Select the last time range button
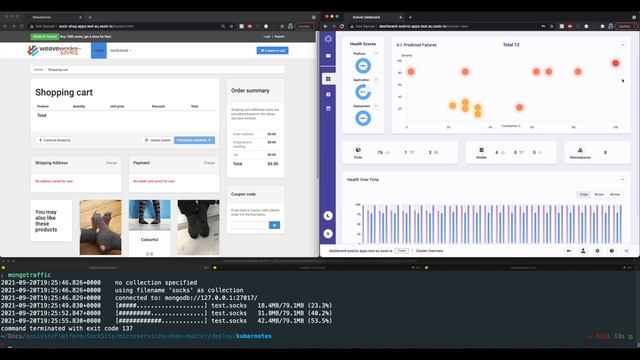 [x=614, y=194]
